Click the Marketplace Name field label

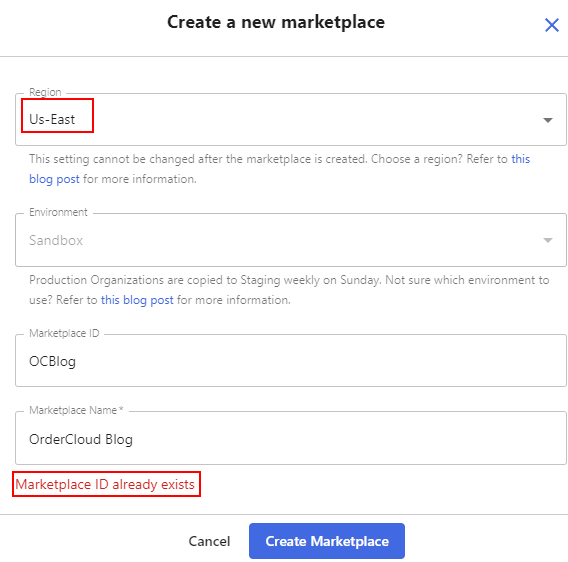[x=76, y=410]
